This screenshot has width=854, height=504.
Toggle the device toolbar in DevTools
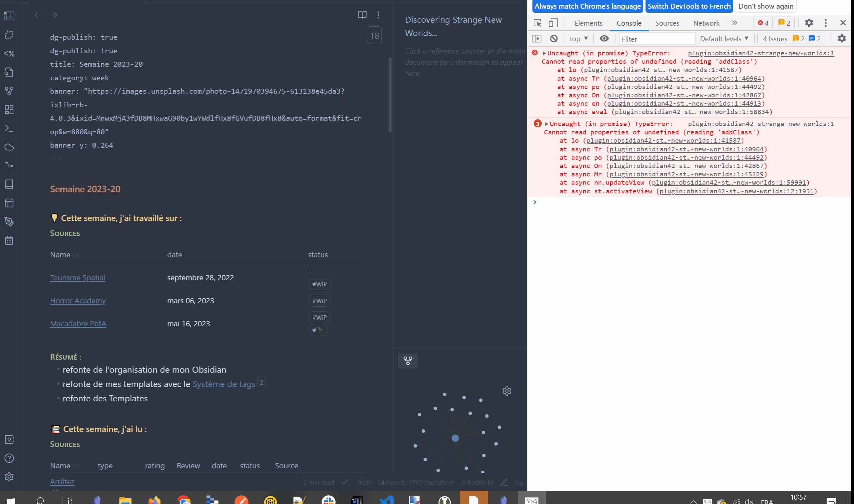553,23
